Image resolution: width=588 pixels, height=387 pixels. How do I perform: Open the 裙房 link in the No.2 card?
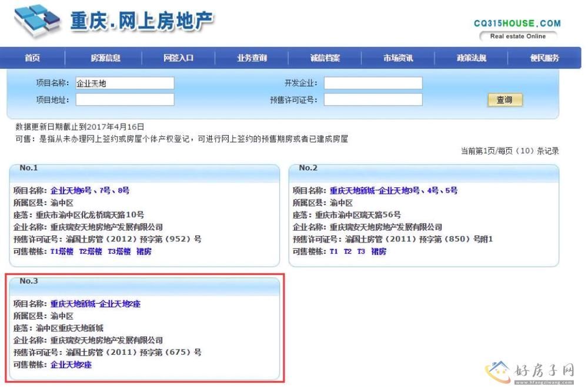point(379,251)
